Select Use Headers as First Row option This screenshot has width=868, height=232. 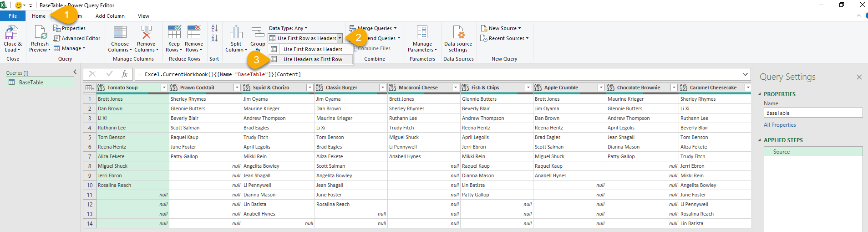pos(312,59)
